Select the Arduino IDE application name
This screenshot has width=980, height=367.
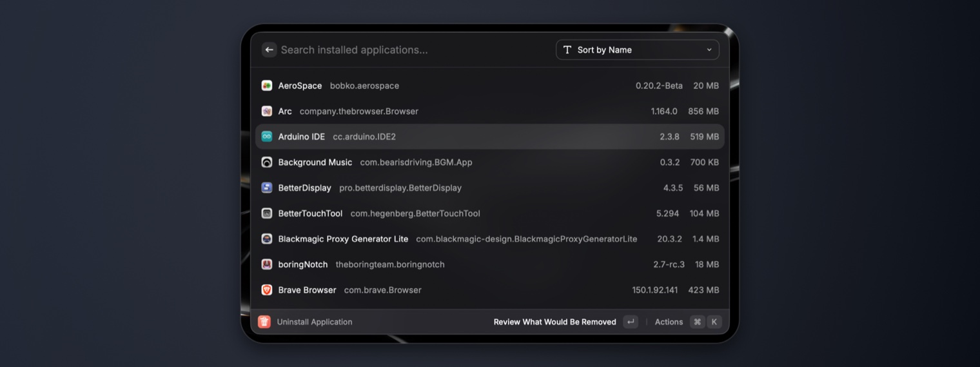tap(301, 137)
